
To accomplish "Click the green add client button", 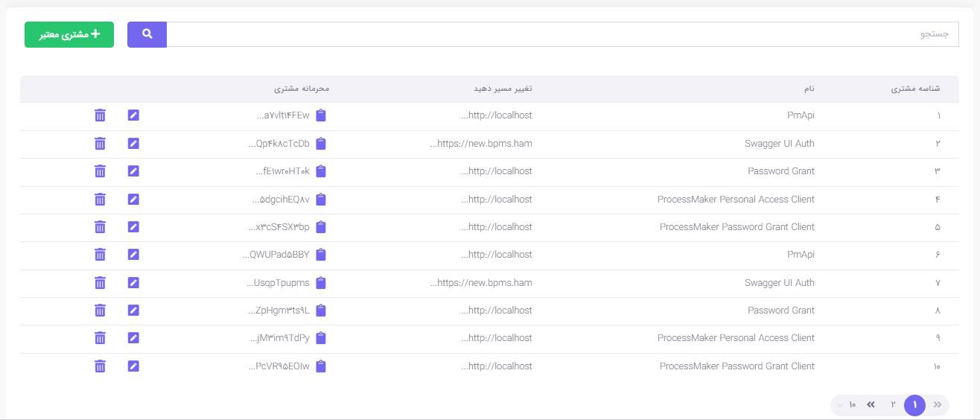I will [x=69, y=34].
